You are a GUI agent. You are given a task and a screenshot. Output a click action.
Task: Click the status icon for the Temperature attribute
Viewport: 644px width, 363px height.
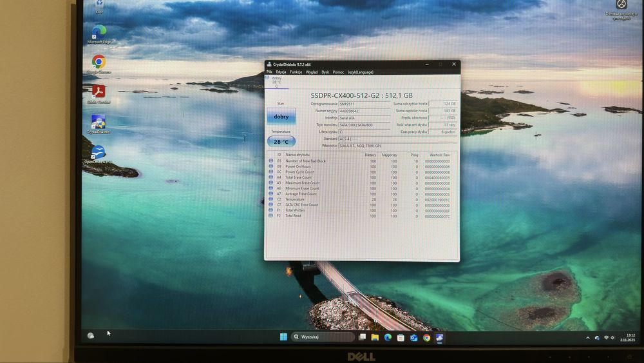(270, 199)
